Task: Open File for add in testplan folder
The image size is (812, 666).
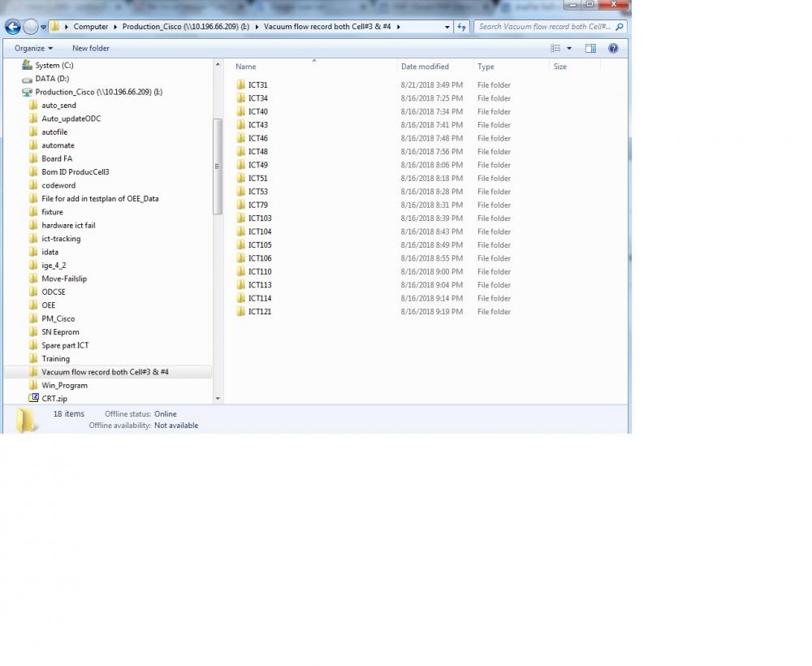Action: click(x=94, y=199)
